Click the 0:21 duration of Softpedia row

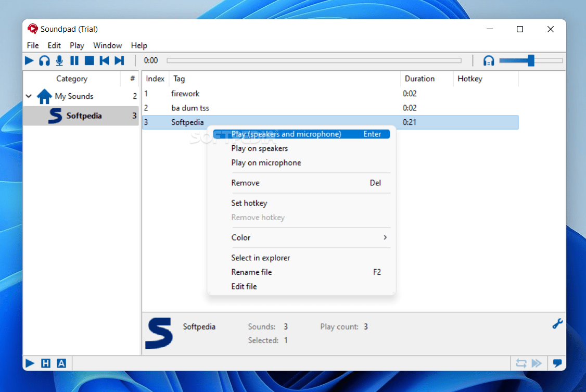[409, 122]
